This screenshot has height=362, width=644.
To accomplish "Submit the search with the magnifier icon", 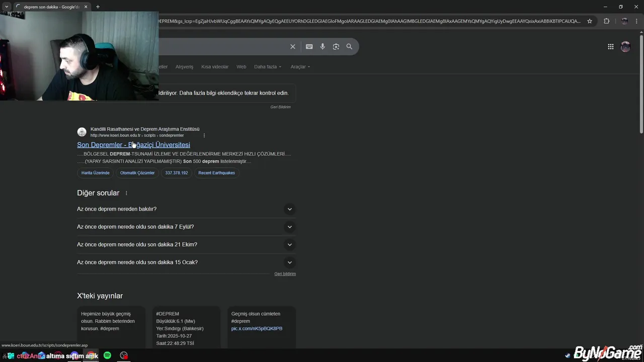I will [349, 47].
